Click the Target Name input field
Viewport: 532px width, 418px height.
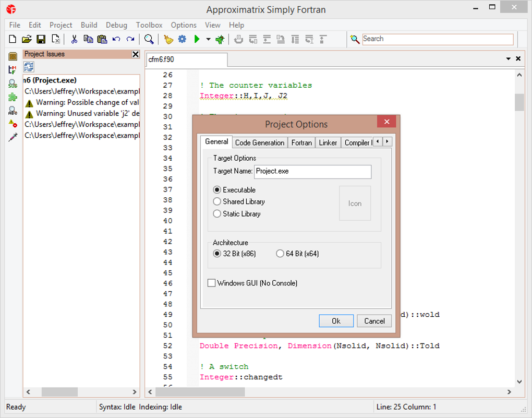(312, 172)
